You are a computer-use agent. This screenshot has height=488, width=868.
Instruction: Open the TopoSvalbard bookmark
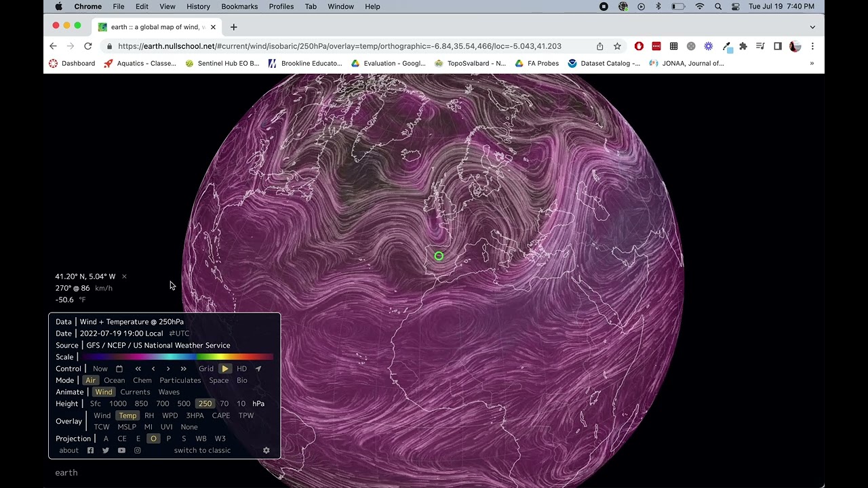pos(470,63)
